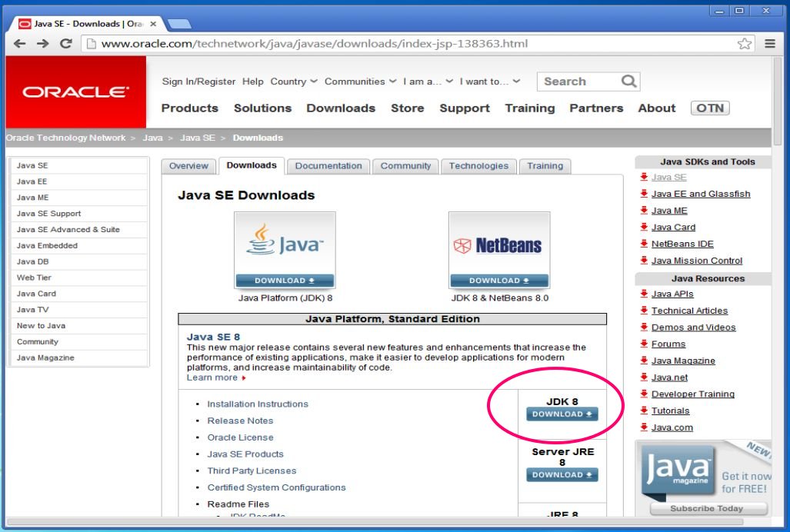
Task: Open the Release Notes link
Action: 240,421
